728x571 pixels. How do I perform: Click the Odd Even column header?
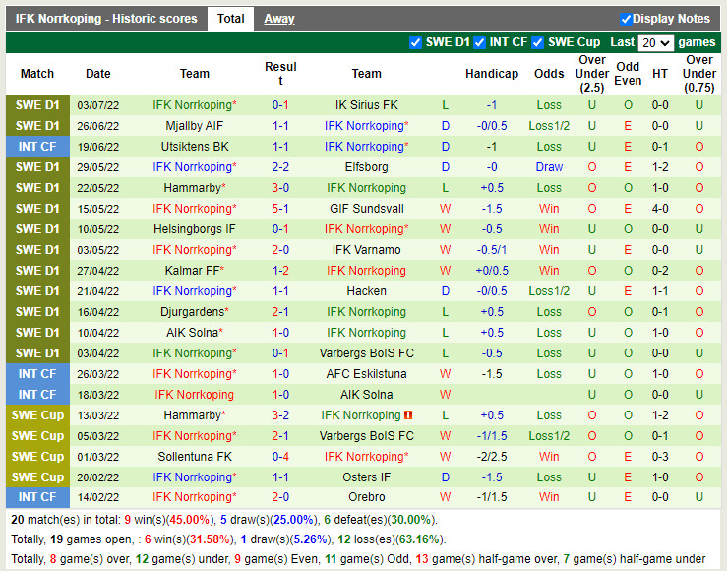(628, 74)
